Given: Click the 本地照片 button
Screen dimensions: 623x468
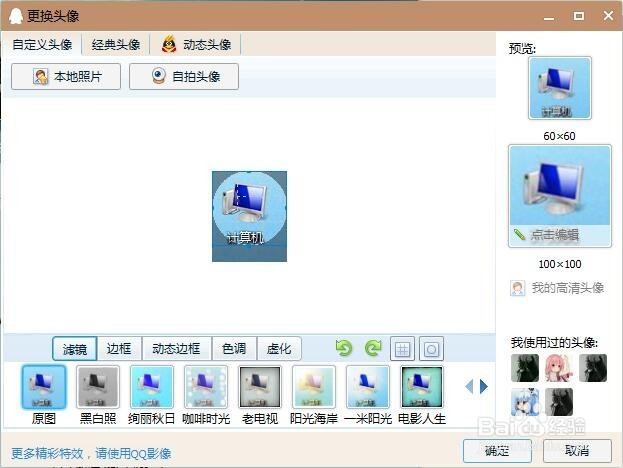Looking at the screenshot, I should (66, 76).
